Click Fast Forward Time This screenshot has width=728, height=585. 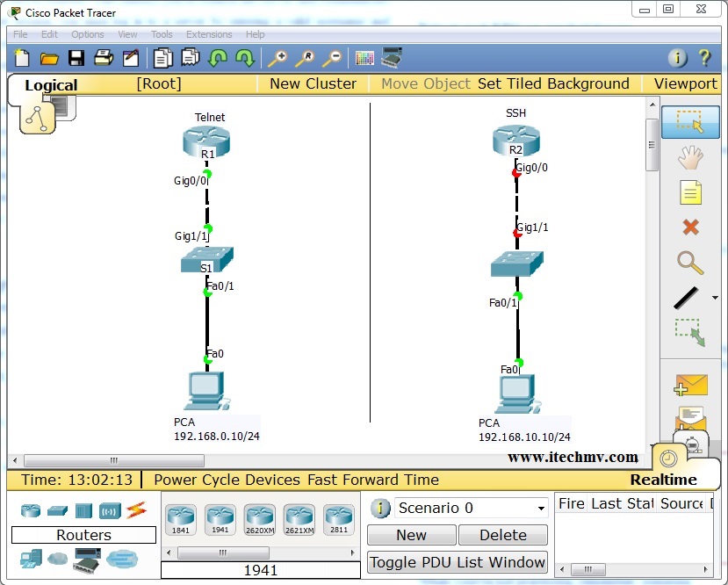(x=373, y=480)
